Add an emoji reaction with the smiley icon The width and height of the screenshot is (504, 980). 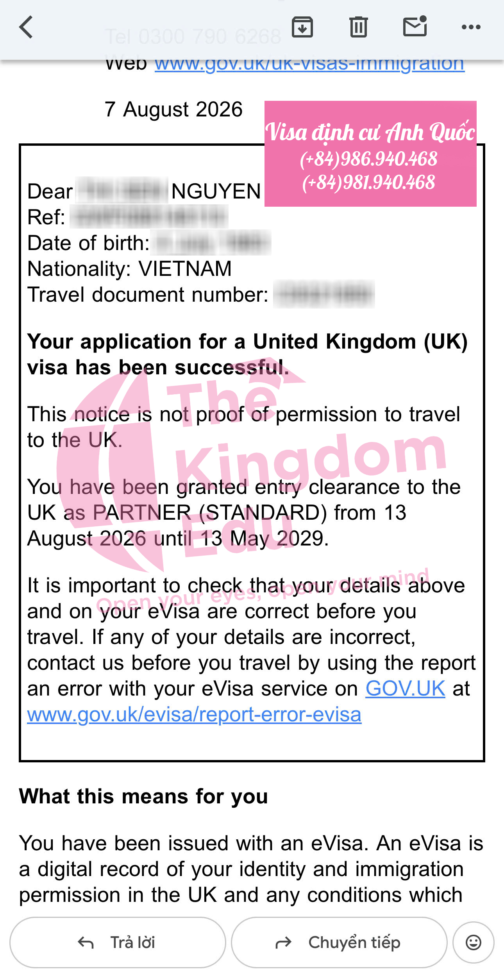[x=473, y=942]
